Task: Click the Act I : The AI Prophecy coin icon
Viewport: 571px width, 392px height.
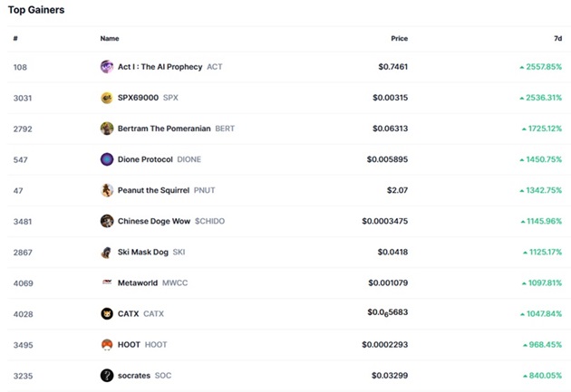Action: click(x=107, y=67)
